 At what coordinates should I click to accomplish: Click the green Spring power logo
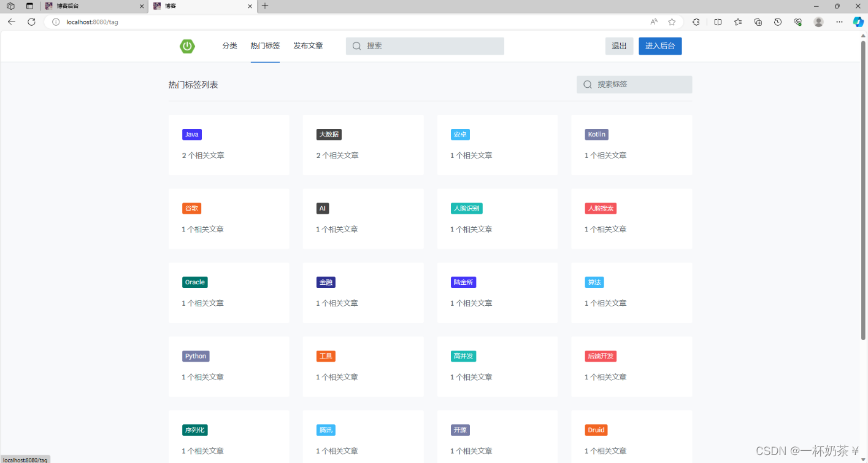(x=187, y=46)
